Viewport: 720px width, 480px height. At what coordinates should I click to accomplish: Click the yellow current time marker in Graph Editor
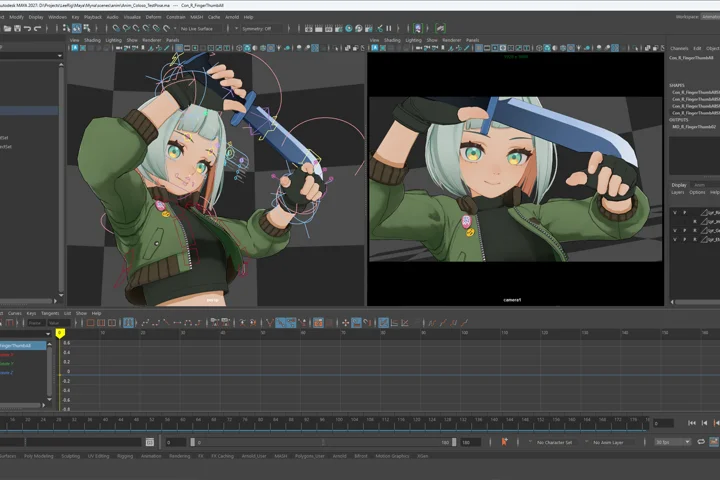pos(60,333)
